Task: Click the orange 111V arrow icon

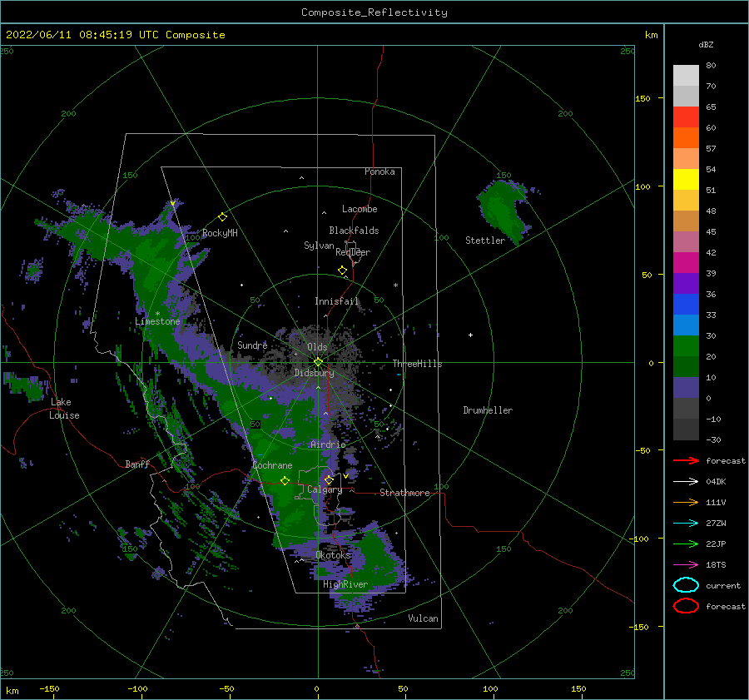Action: pyautogui.click(x=686, y=502)
